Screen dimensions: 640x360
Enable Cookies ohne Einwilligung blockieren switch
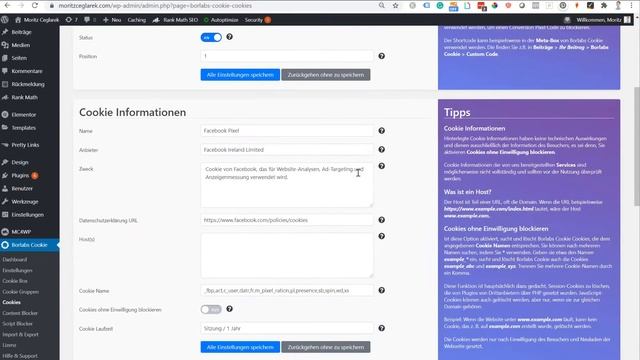(x=211, y=309)
